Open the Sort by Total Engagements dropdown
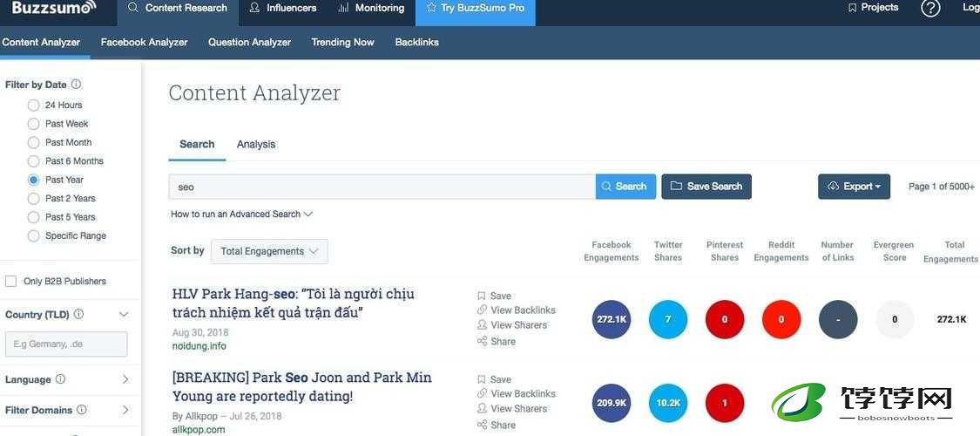This screenshot has width=980, height=436. [x=269, y=251]
